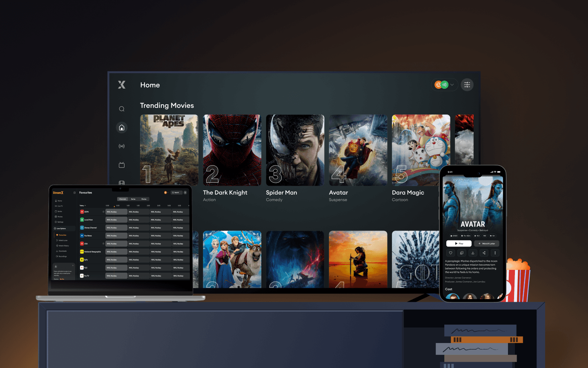Open Watch Later in laptop sidebar
This screenshot has height=368, width=588.
coord(62,240)
